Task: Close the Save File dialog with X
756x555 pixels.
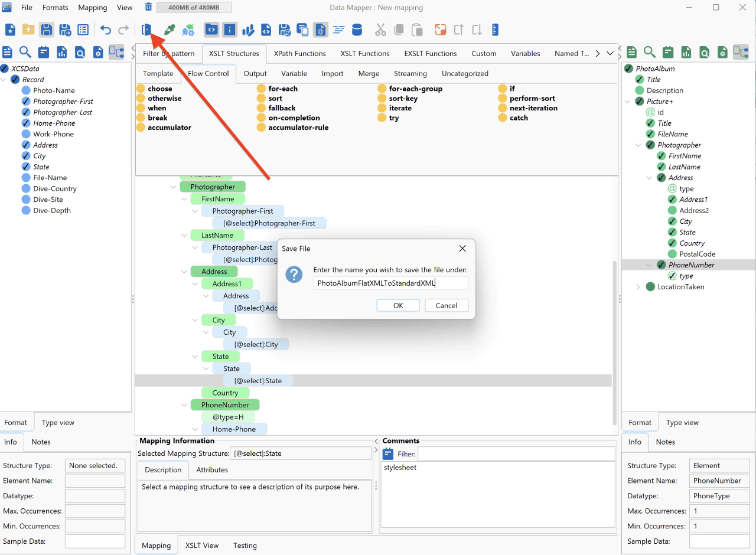Action: (x=462, y=249)
